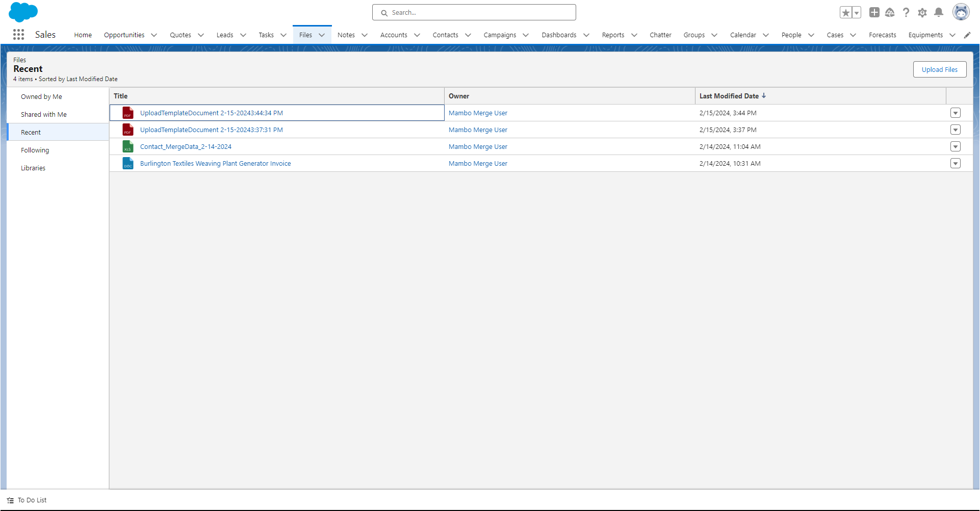The image size is (980, 511).
Task: Click the Upload Files button
Action: [x=939, y=69]
